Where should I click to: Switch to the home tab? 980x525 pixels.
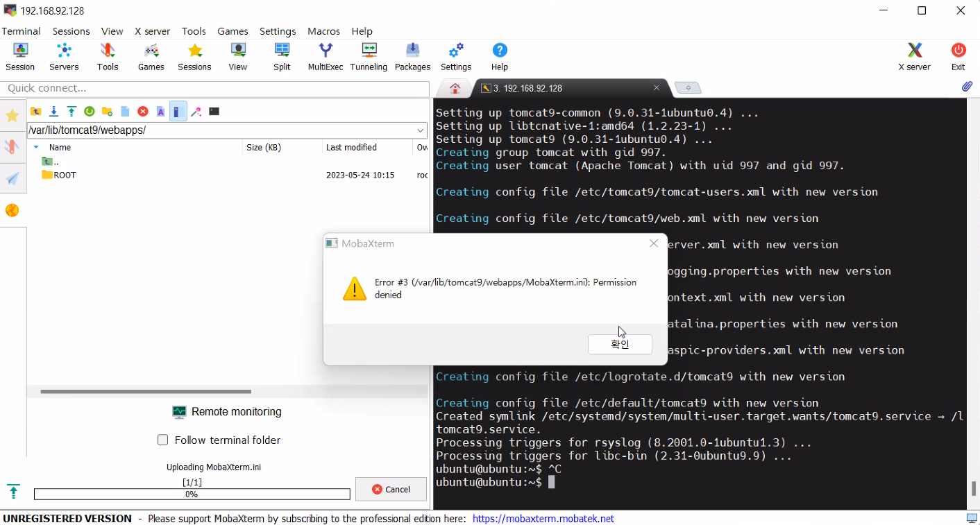tap(455, 88)
